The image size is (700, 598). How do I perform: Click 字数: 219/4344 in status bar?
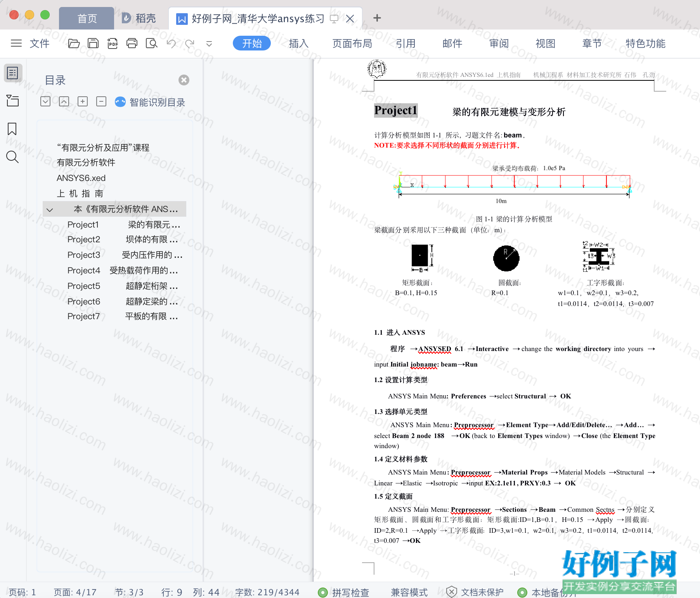coord(267,592)
